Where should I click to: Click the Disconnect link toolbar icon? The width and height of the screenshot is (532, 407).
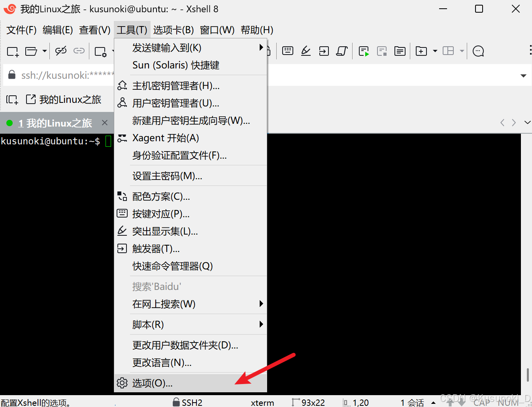(61, 51)
